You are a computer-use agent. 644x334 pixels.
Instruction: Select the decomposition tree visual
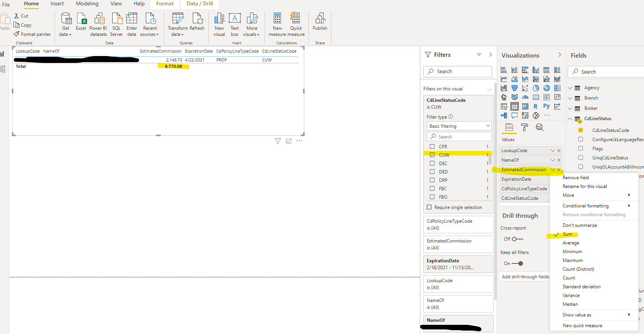point(504,116)
